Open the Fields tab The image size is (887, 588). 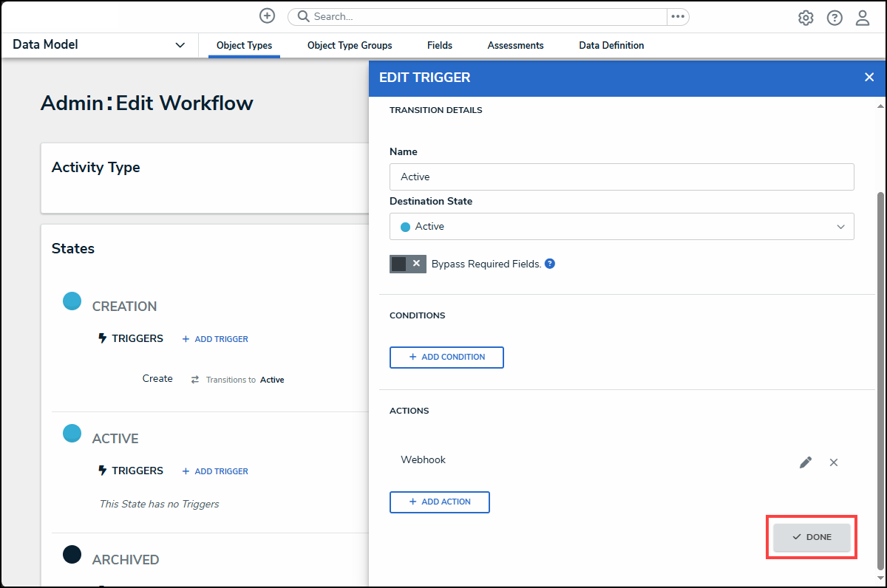[x=440, y=46]
